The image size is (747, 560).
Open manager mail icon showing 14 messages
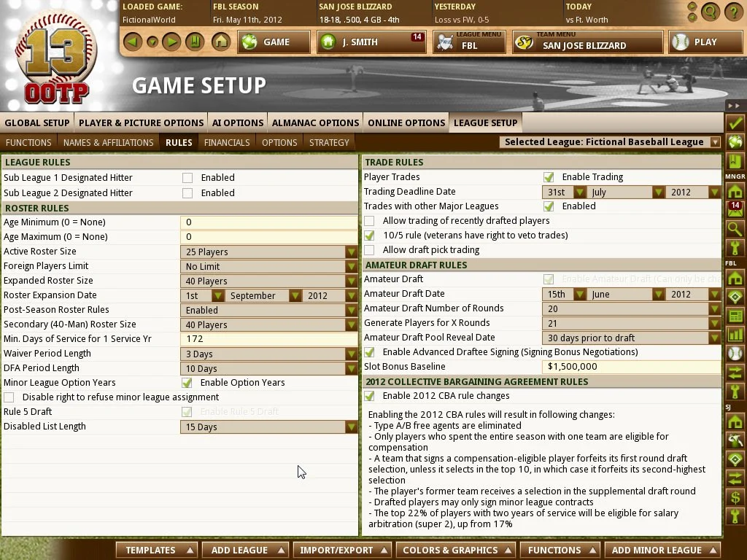click(735, 209)
